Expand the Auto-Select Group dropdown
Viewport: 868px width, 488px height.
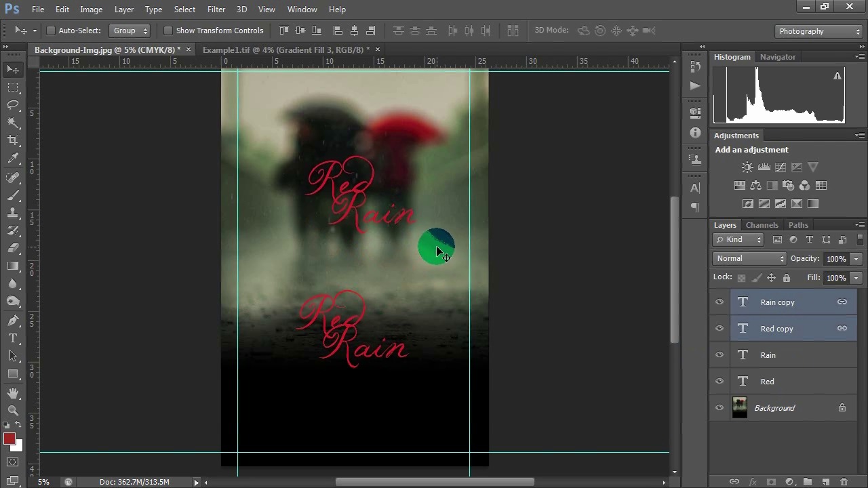(x=130, y=30)
